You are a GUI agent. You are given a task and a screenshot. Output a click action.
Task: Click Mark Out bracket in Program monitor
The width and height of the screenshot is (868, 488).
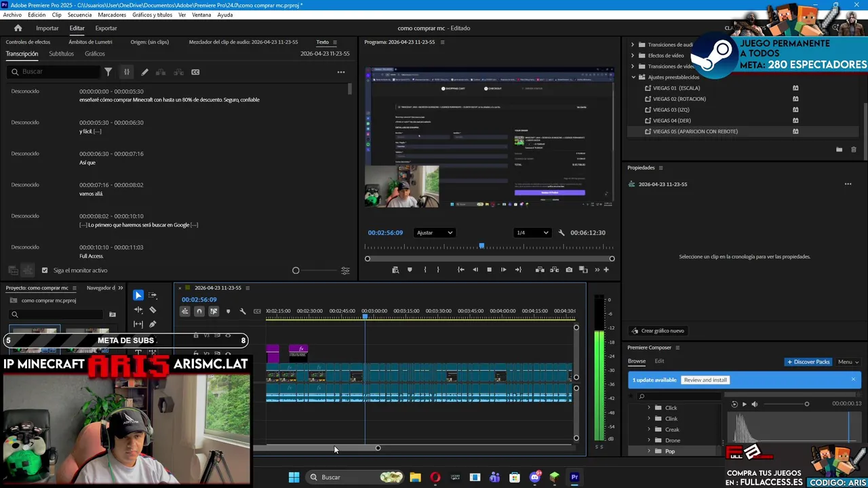coord(438,270)
